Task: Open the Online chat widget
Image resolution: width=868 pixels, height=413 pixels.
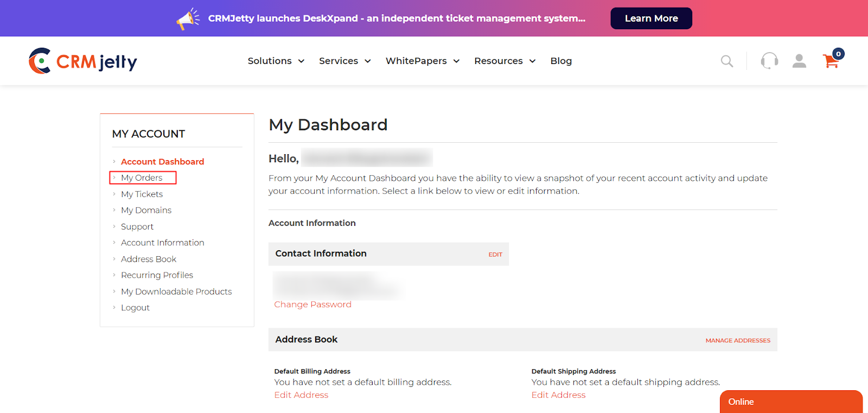Action: [x=790, y=402]
